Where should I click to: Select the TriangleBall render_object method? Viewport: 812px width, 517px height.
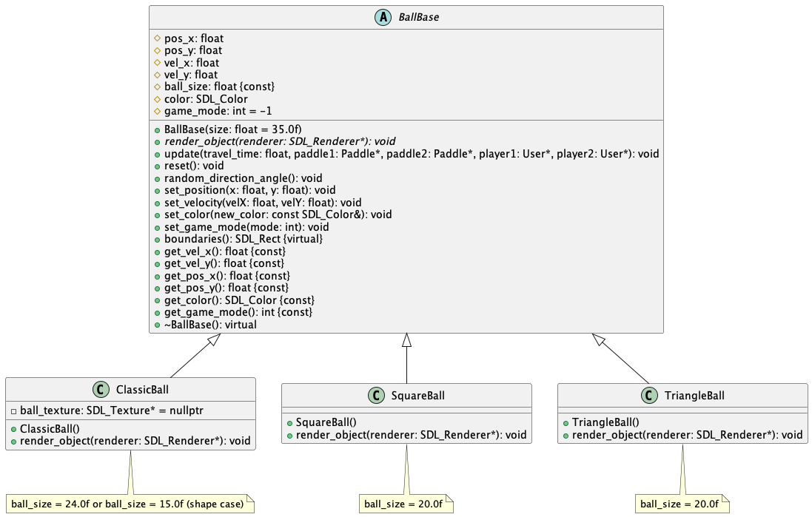point(687,435)
